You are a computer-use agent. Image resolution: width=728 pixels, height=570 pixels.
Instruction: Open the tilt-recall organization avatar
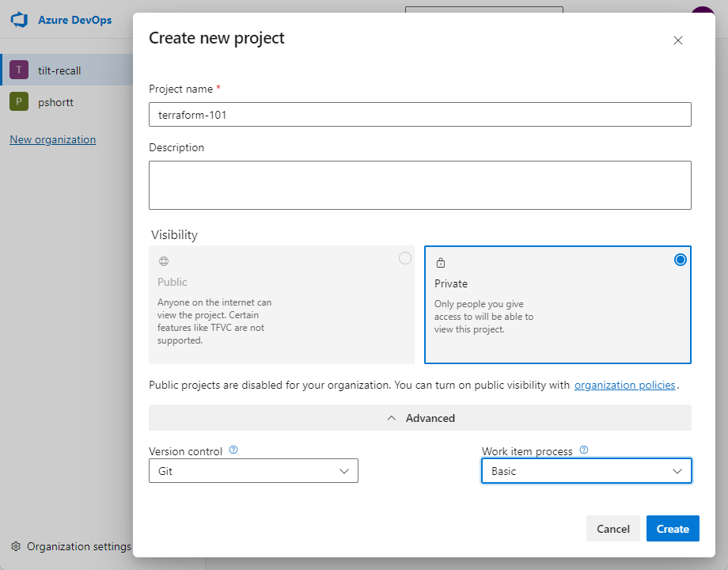point(18,70)
